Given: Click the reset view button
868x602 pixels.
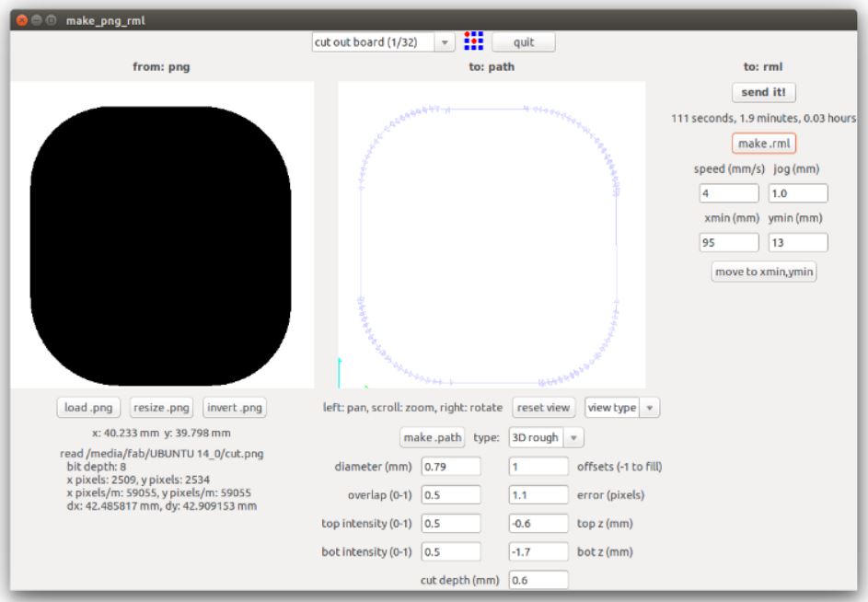Looking at the screenshot, I should point(544,408).
